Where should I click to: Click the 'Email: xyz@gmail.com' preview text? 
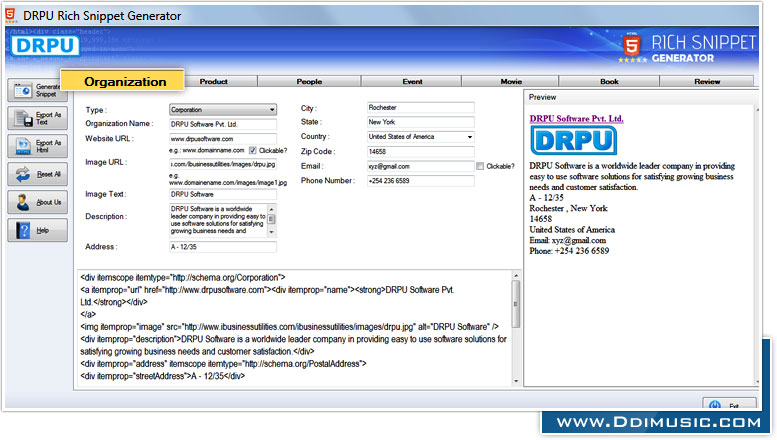[x=567, y=240]
